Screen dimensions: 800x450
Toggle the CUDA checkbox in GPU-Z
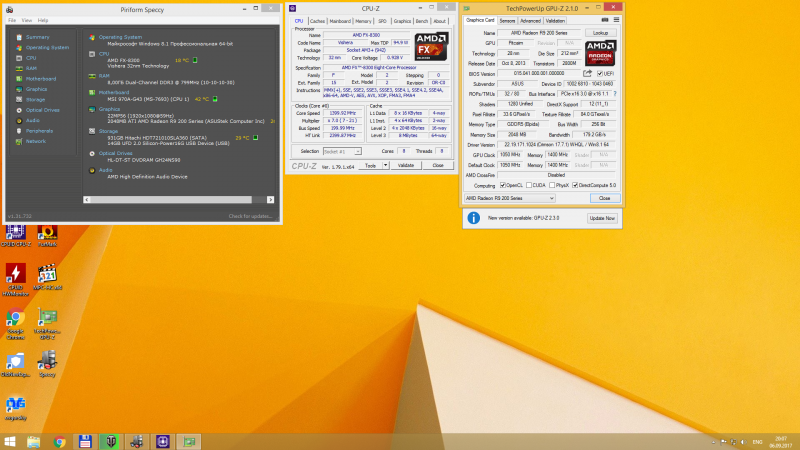click(529, 185)
